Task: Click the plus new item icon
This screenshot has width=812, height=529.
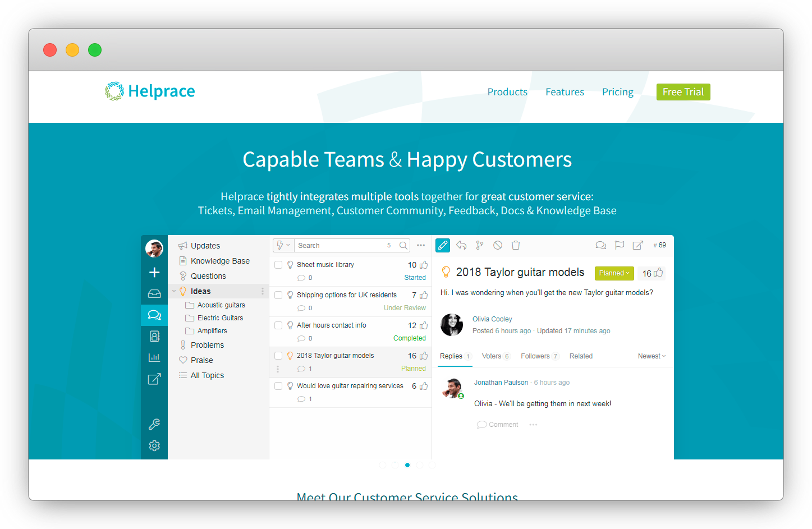Action: coord(154,273)
